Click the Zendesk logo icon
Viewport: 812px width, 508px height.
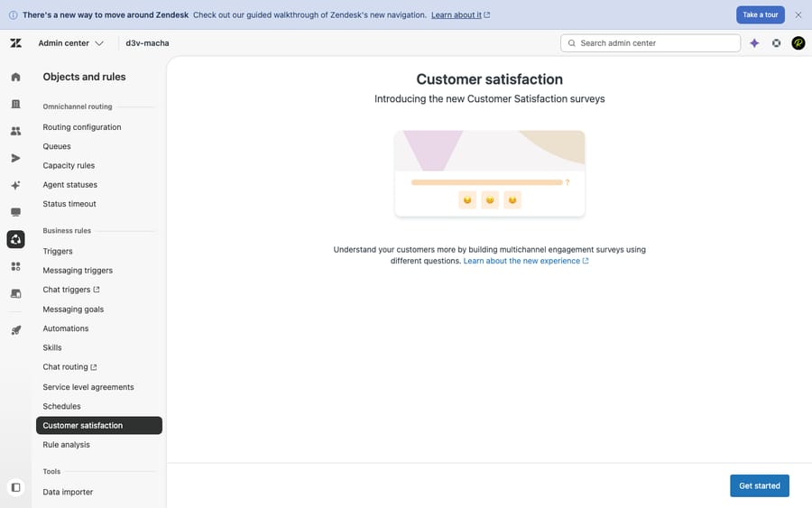point(16,43)
